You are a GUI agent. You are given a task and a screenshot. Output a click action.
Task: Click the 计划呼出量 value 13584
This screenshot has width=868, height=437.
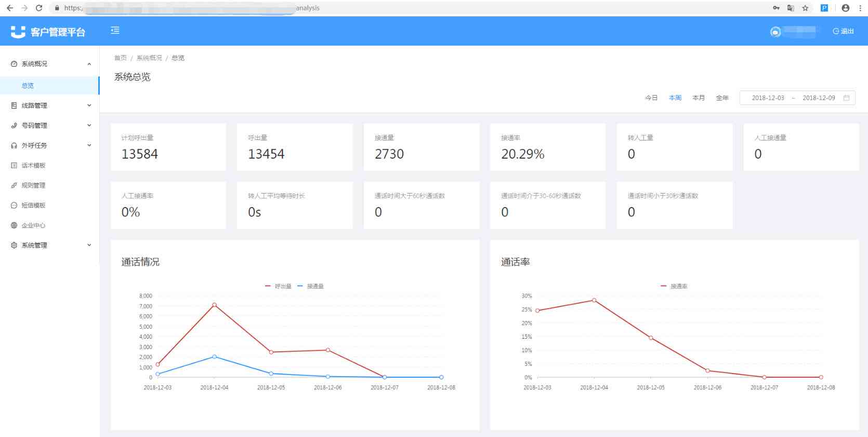140,154
